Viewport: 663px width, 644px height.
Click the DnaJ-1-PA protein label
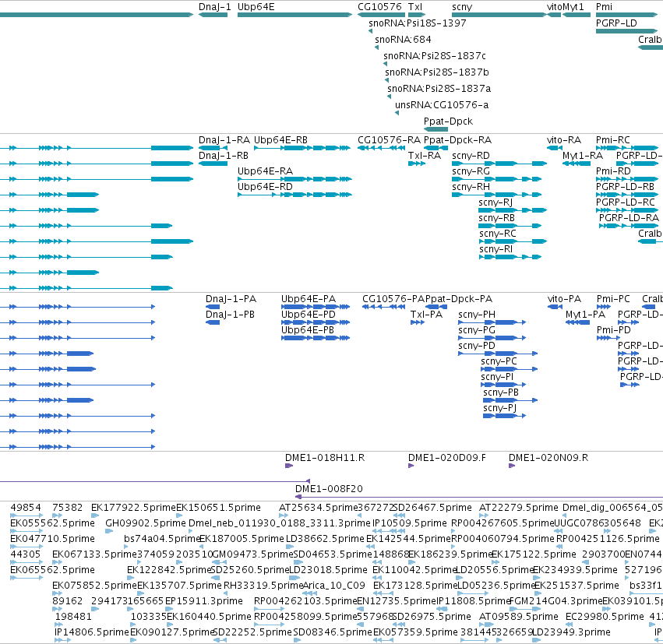tap(231, 299)
